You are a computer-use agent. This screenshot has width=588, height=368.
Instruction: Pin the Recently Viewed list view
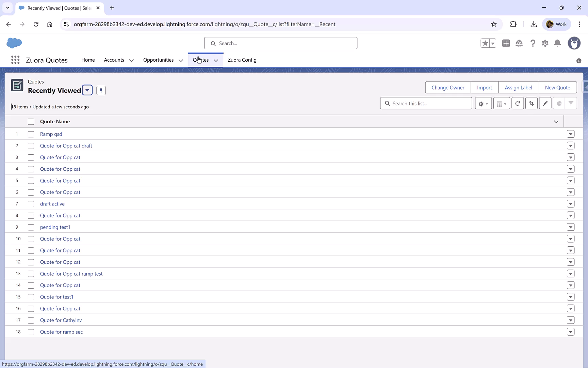click(x=101, y=90)
